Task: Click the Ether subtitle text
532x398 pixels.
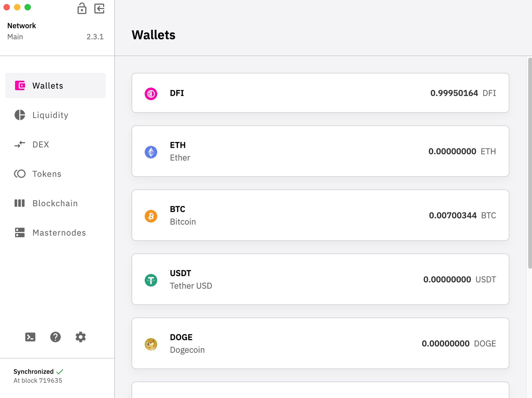Action: coord(180,158)
